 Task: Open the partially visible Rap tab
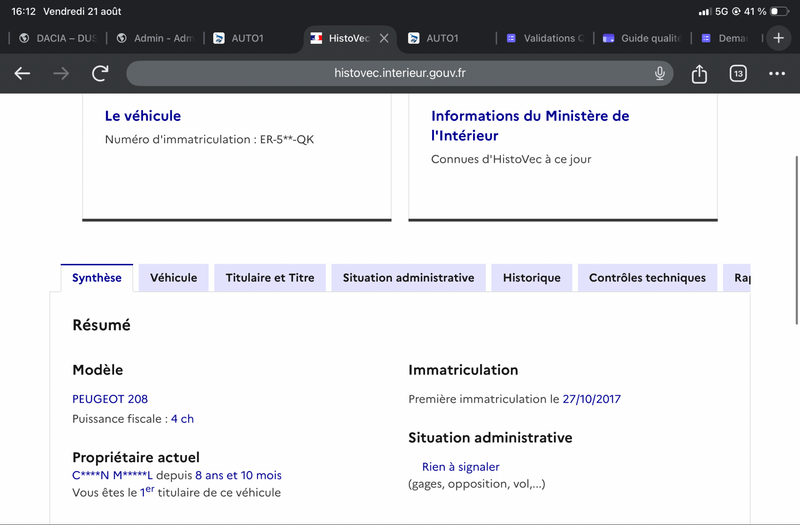tap(737, 278)
